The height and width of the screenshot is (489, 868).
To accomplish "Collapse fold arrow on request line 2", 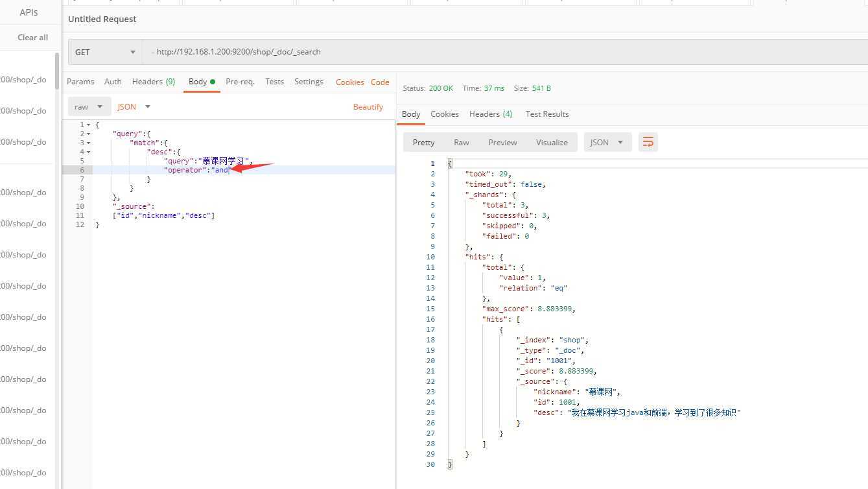I will (89, 134).
